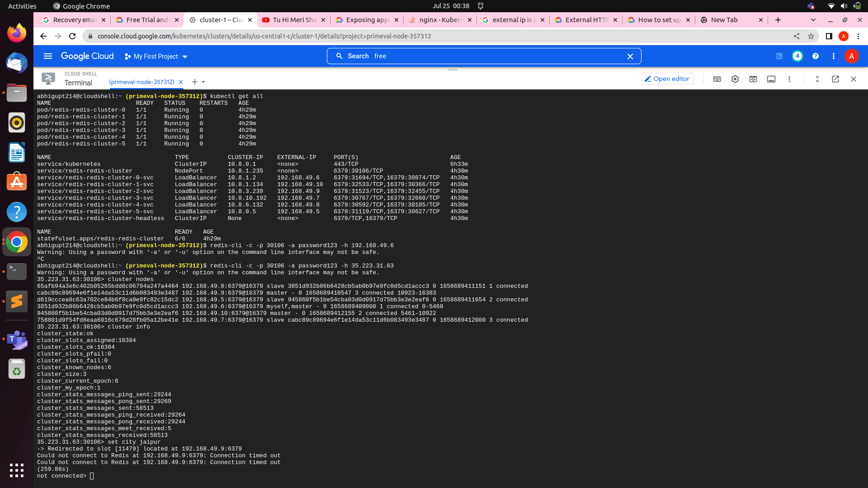The image size is (868, 488).
Task: Open the on-screen keyboard shortcuts icon
Action: tap(717, 79)
